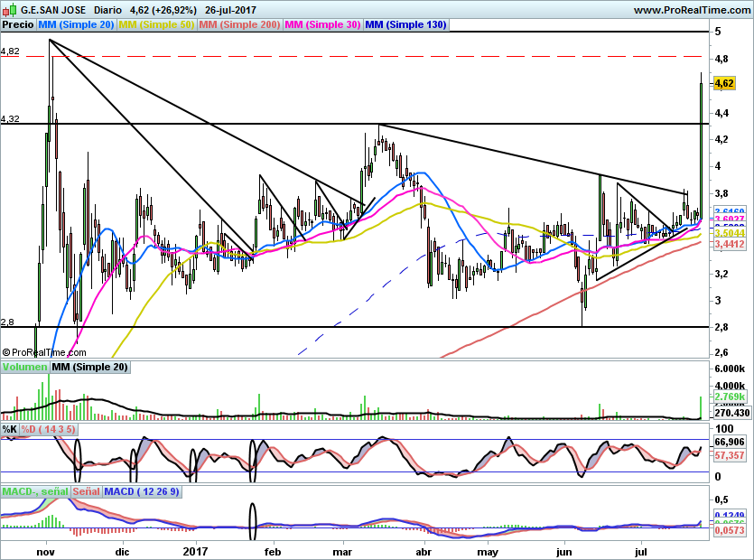The width and height of the screenshot is (754, 560).
Task: Click the 2017 marker on time axis
Action: [x=195, y=551]
